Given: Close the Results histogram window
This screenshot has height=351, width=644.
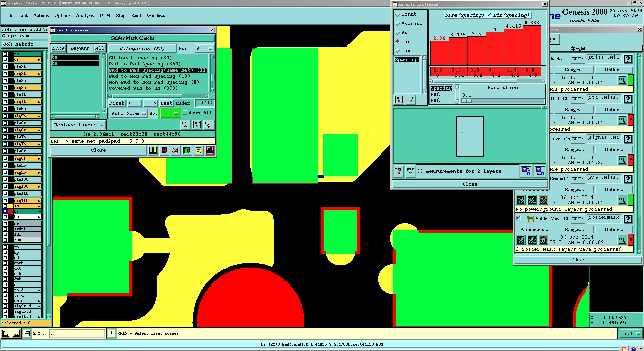Looking at the screenshot, I should click(545, 4).
